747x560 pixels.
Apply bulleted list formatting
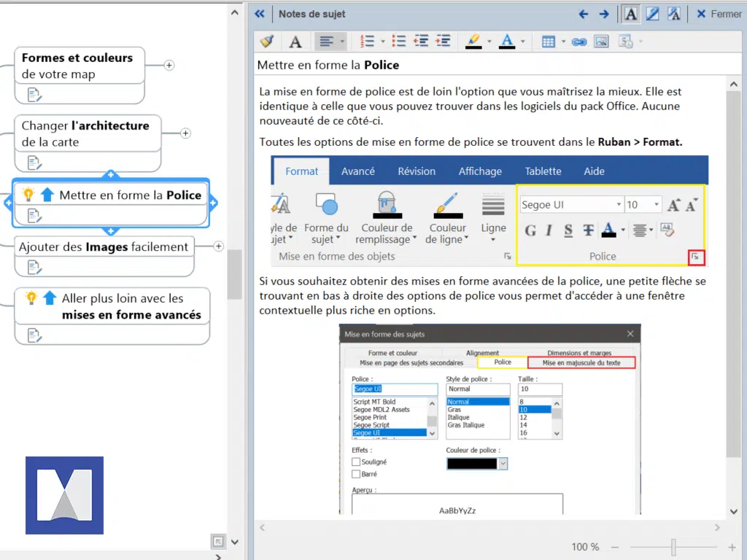point(398,42)
